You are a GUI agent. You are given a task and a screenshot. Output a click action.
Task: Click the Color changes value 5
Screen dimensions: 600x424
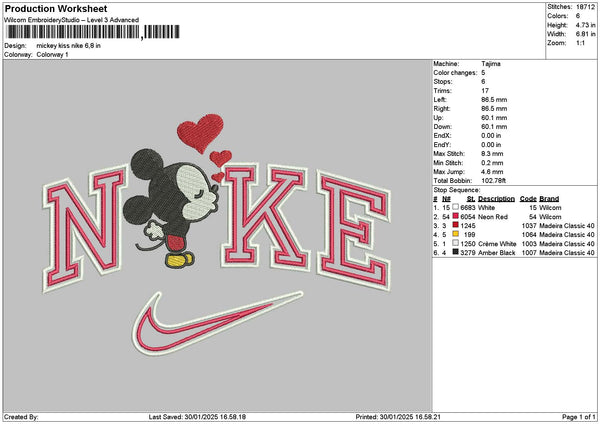[x=483, y=73]
